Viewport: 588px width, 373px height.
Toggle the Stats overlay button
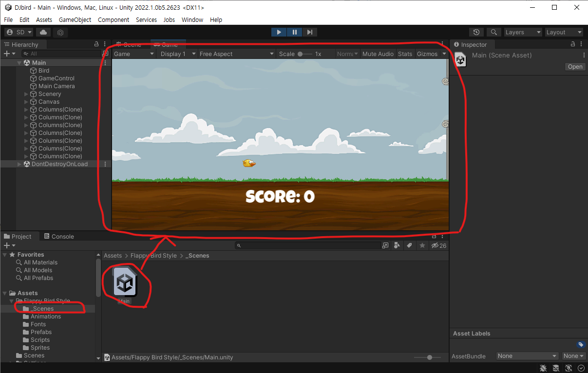(x=405, y=54)
